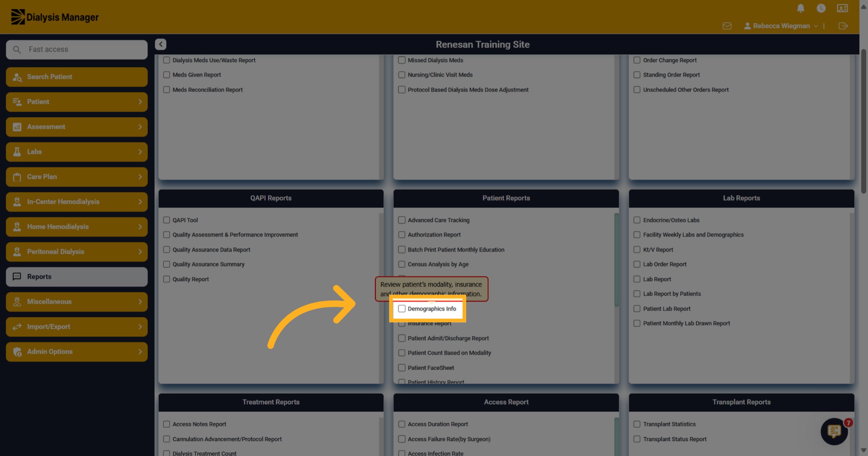This screenshot has height=456, width=868.
Task: Collapse sidebar with back arrow icon
Action: (161, 44)
